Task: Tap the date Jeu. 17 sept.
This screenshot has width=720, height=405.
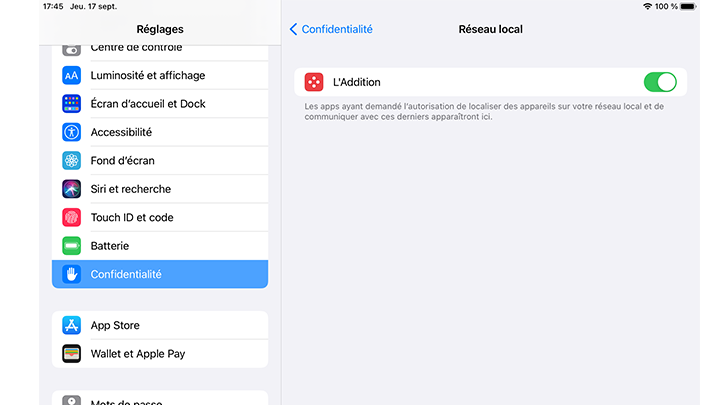Action: point(94,6)
